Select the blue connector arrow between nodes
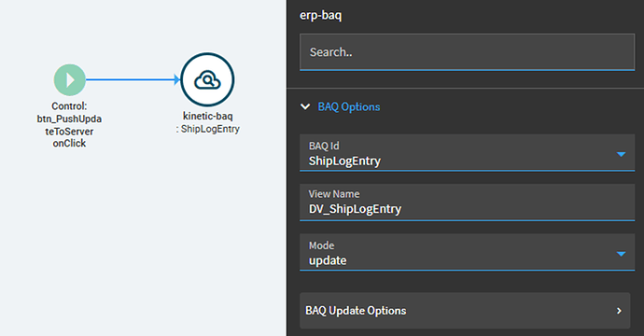 coord(133,79)
